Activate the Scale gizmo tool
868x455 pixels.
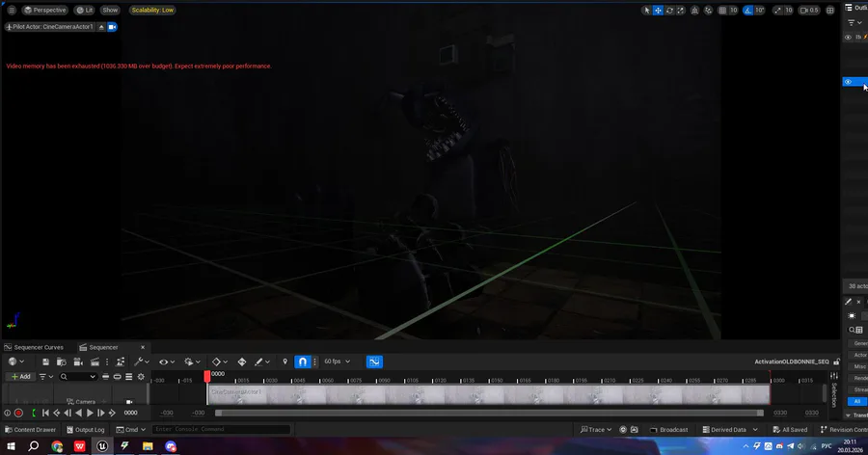(x=681, y=10)
